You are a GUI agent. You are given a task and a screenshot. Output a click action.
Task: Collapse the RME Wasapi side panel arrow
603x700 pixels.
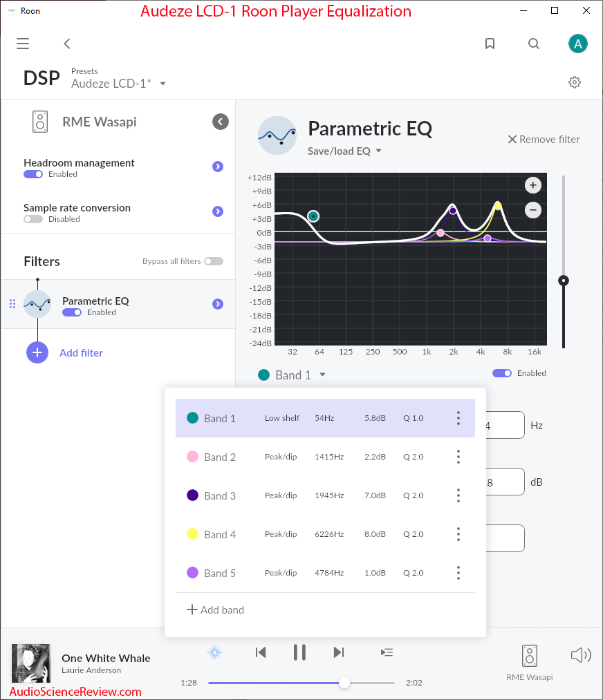pos(220,122)
